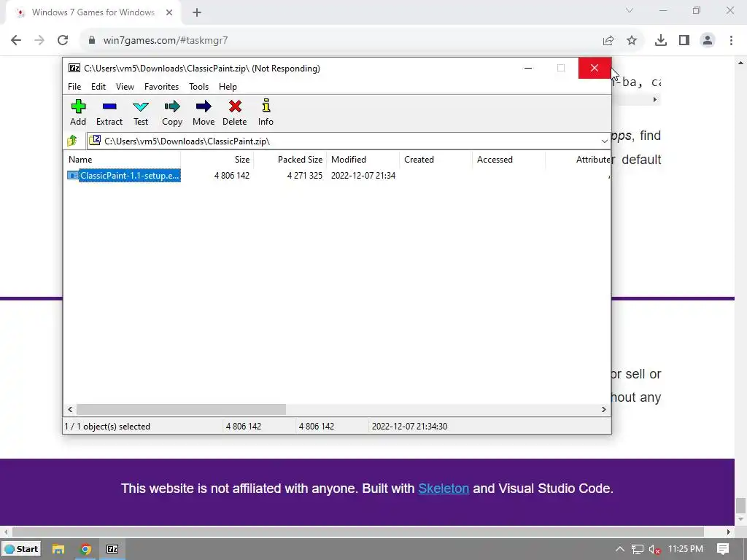The width and height of the screenshot is (747, 560).
Task: Click the 7-Zip scrollbar left arrow
Action: pyautogui.click(x=70, y=410)
